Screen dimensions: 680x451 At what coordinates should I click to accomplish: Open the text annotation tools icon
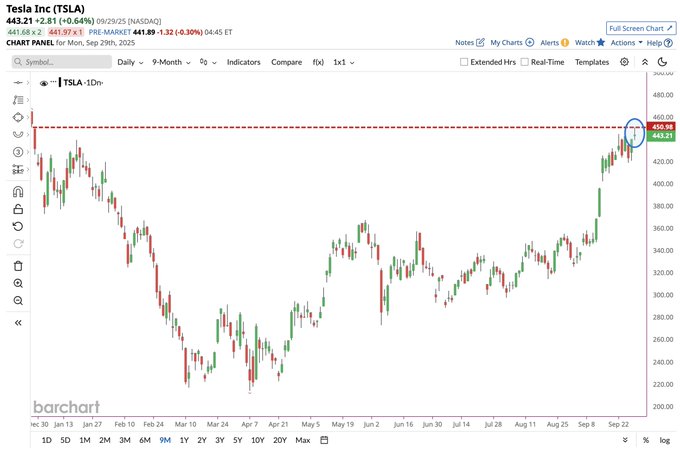(18, 100)
